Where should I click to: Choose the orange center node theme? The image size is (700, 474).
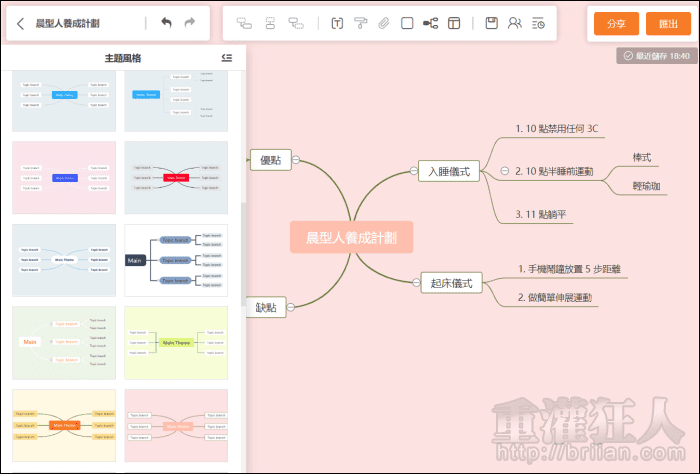[64, 424]
